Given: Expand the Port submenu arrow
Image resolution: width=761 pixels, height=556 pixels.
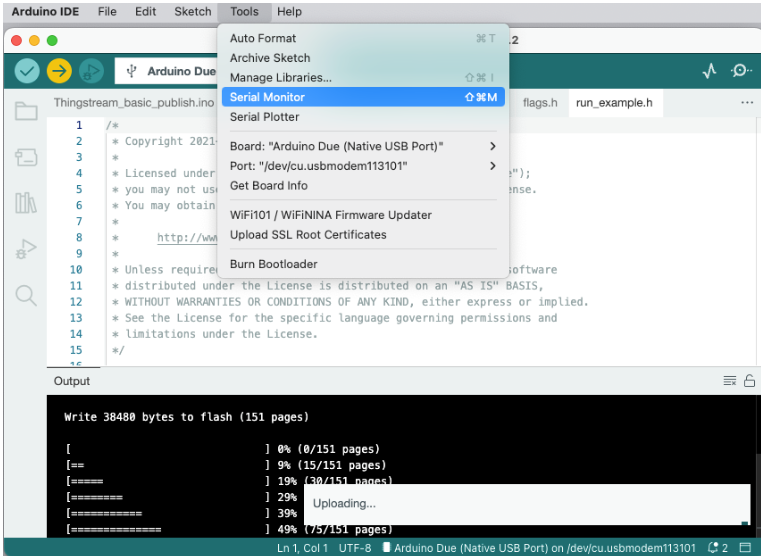Looking at the screenshot, I should [493, 166].
